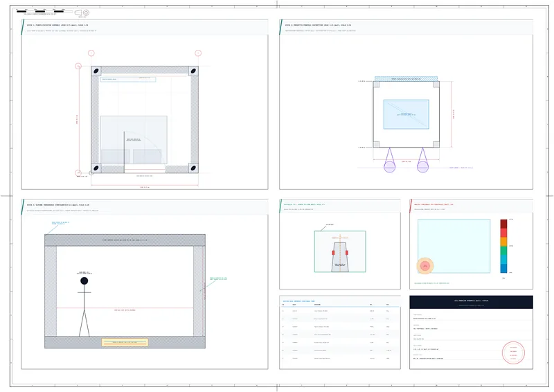Select the top-left grid bubble above plan view
This screenshot has width=554, height=392.
[x=91, y=53]
